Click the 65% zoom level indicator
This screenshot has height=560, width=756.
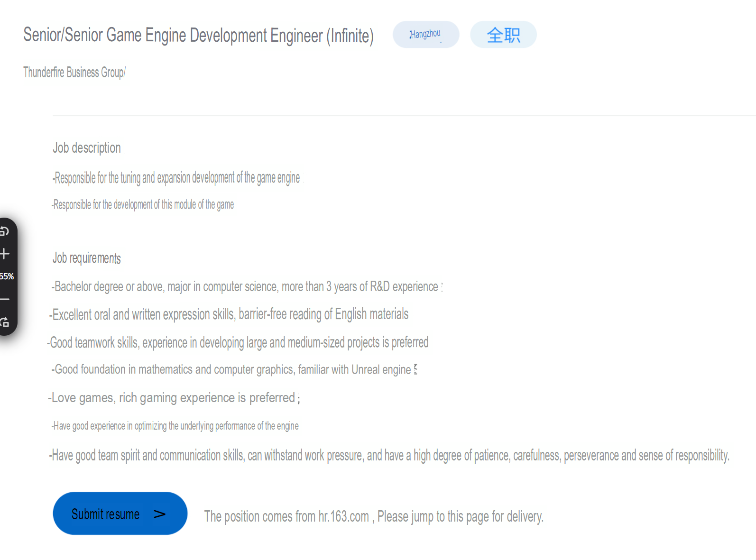tap(7, 276)
